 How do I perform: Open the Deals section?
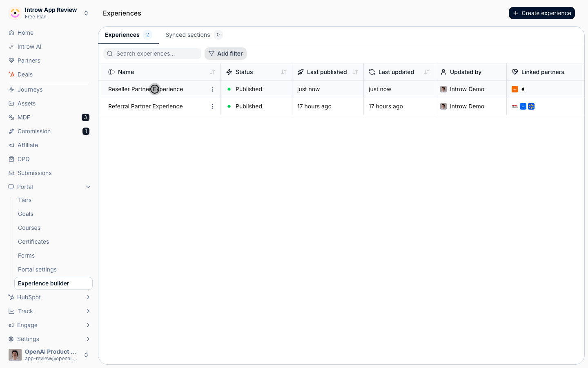click(x=49, y=74)
